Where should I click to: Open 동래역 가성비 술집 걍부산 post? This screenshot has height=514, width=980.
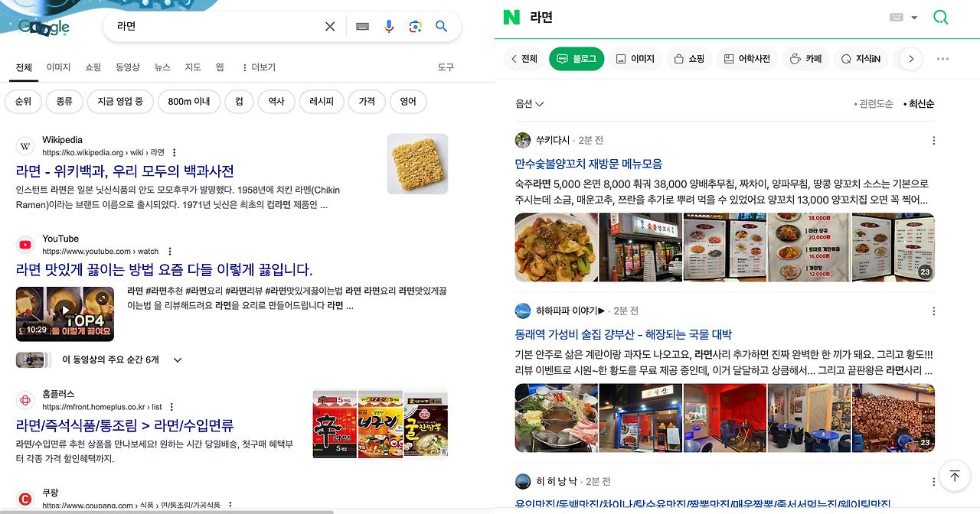624,334
